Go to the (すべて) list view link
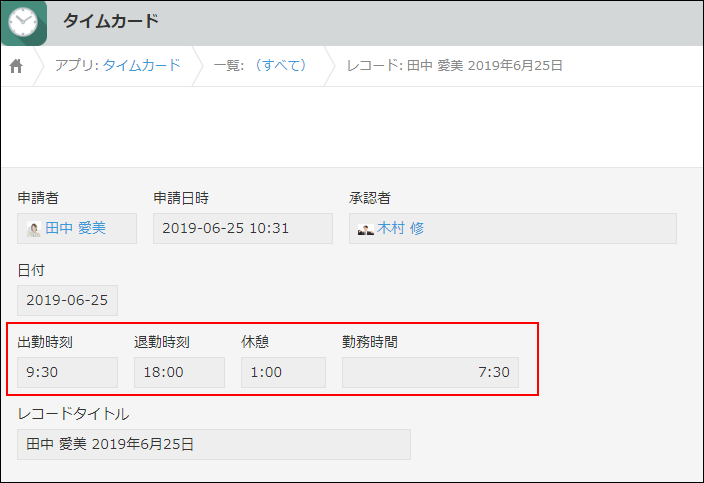 [x=278, y=65]
